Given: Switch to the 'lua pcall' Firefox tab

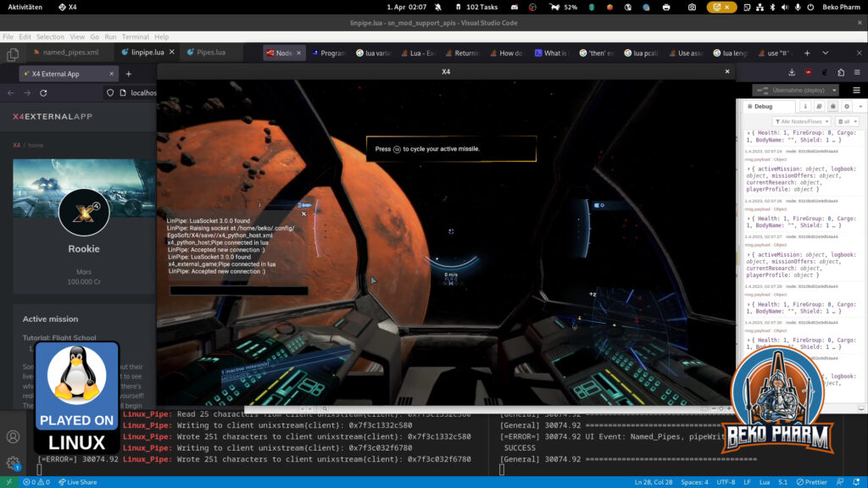Looking at the screenshot, I should pos(641,53).
